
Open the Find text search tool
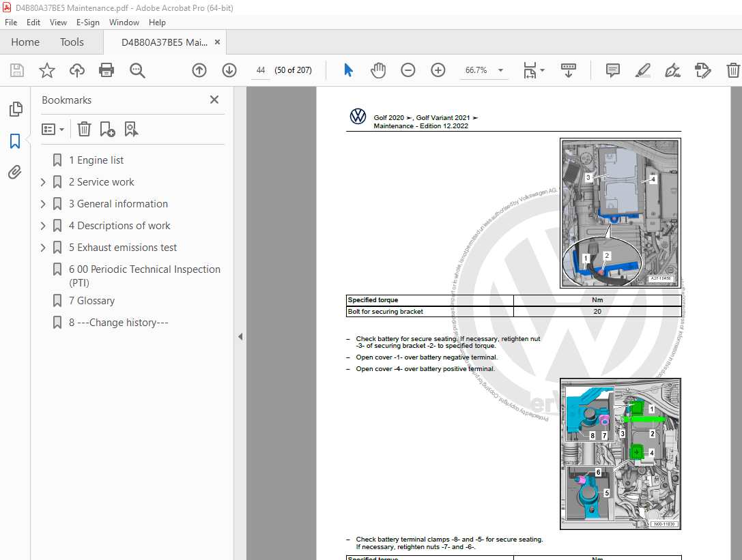click(137, 70)
